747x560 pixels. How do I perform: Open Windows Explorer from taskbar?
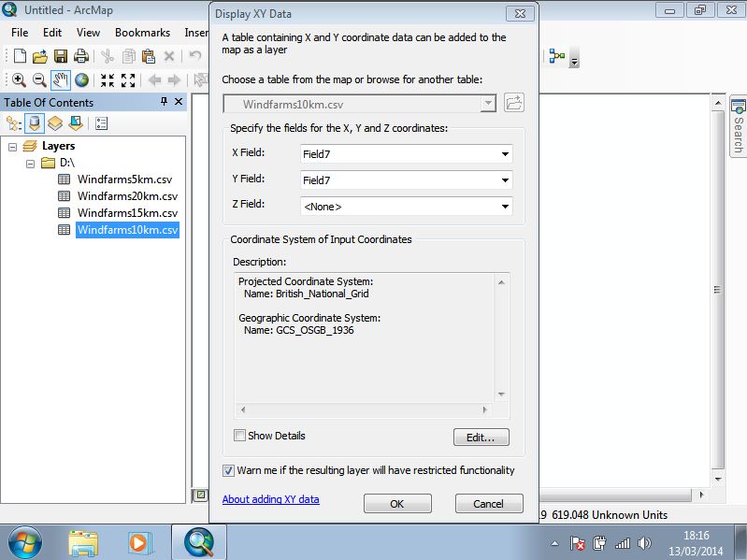83,543
